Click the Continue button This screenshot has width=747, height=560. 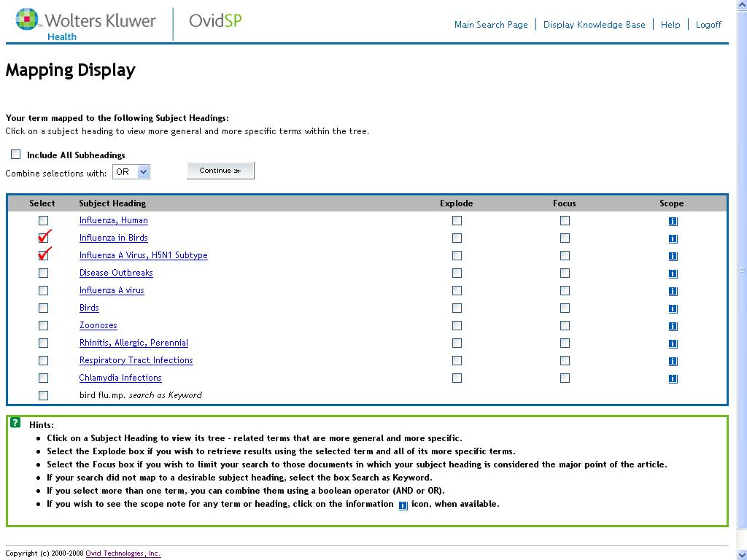click(x=220, y=171)
